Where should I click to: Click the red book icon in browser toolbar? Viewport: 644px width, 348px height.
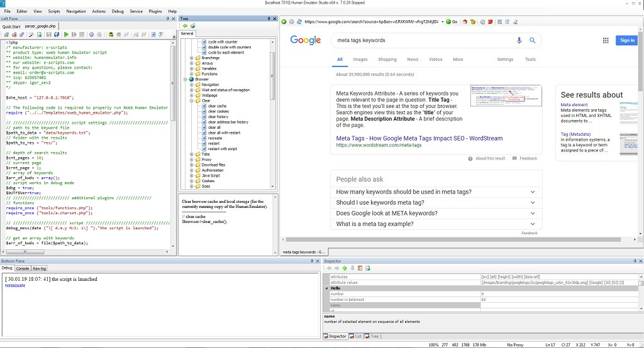pyautogui.click(x=490, y=22)
